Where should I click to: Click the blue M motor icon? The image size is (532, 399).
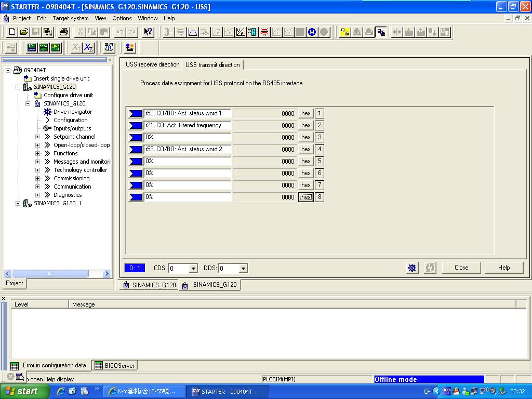click(312, 32)
